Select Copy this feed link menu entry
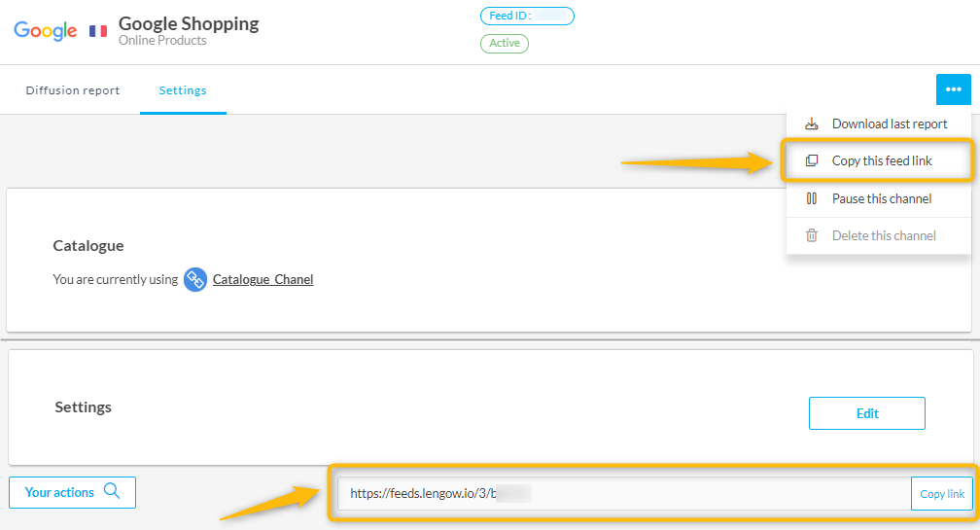The image size is (980, 530). 881,160
